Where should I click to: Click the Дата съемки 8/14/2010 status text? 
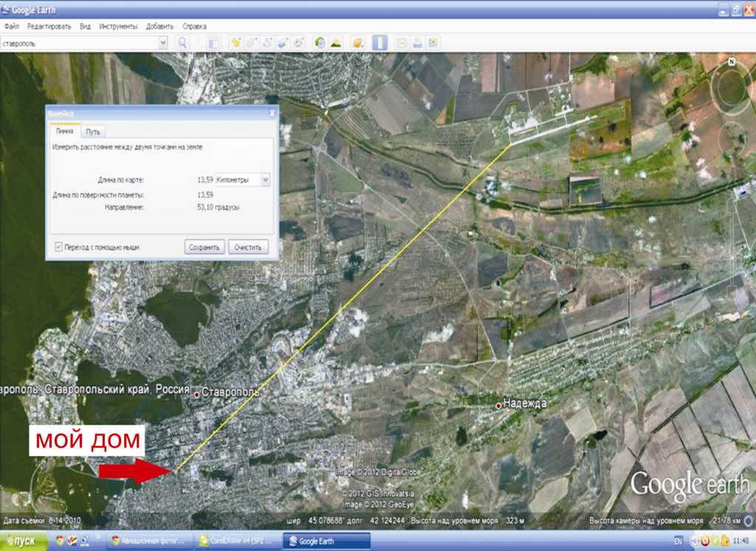(42, 521)
